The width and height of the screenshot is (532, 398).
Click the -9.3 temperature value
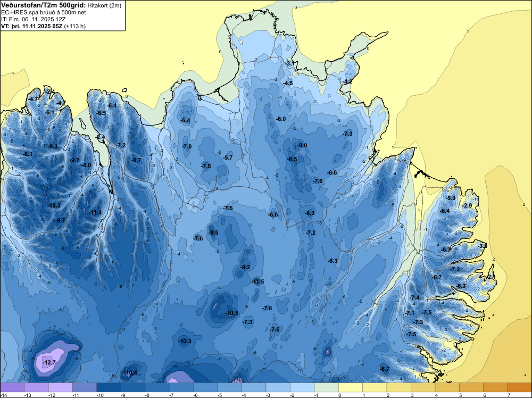click(53, 146)
